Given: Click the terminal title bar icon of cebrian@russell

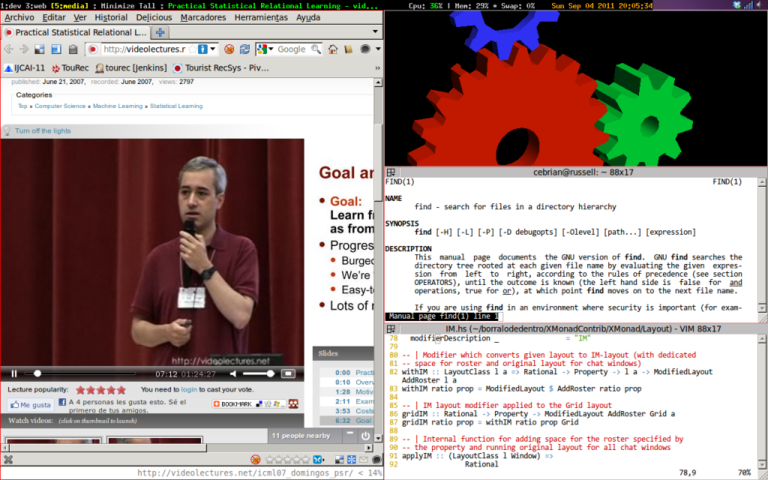Looking at the screenshot, I should click(x=391, y=172).
